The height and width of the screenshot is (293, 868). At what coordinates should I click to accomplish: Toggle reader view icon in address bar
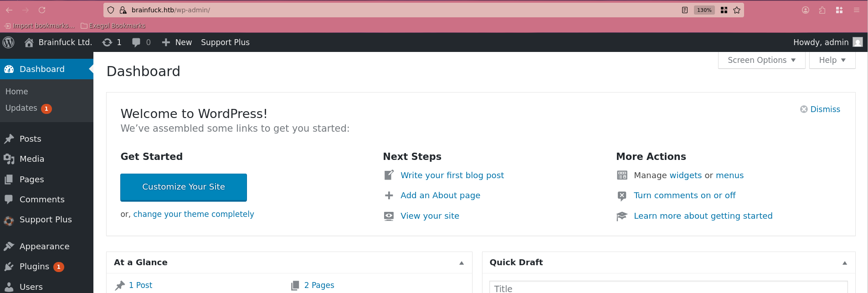tap(684, 10)
